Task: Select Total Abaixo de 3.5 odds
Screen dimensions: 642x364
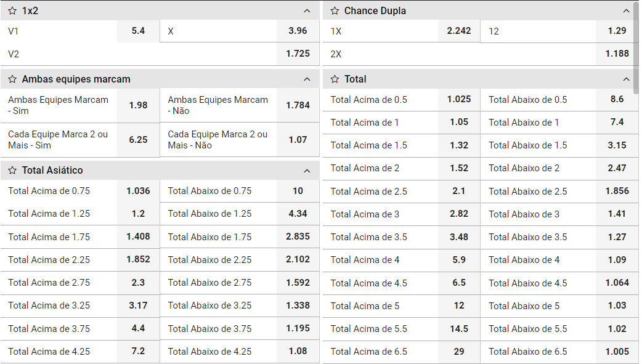Action: 617,237
